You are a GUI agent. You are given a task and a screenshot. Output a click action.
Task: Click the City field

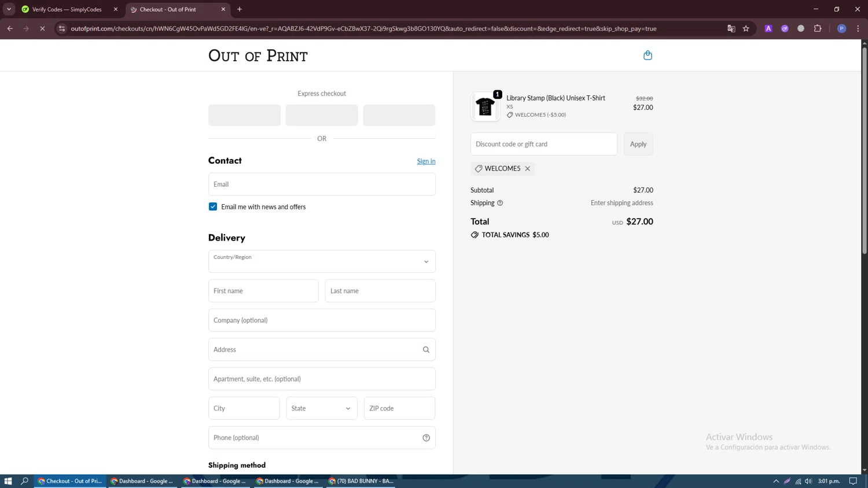pos(244,408)
